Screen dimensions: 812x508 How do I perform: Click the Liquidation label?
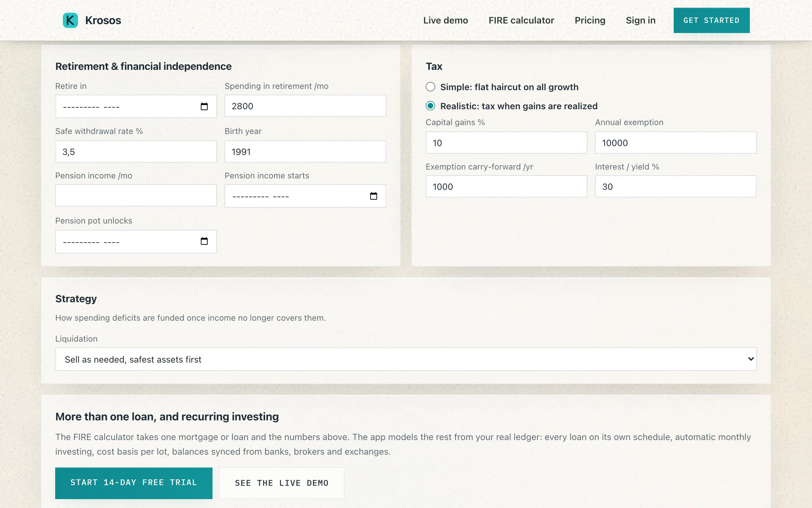[76, 339]
